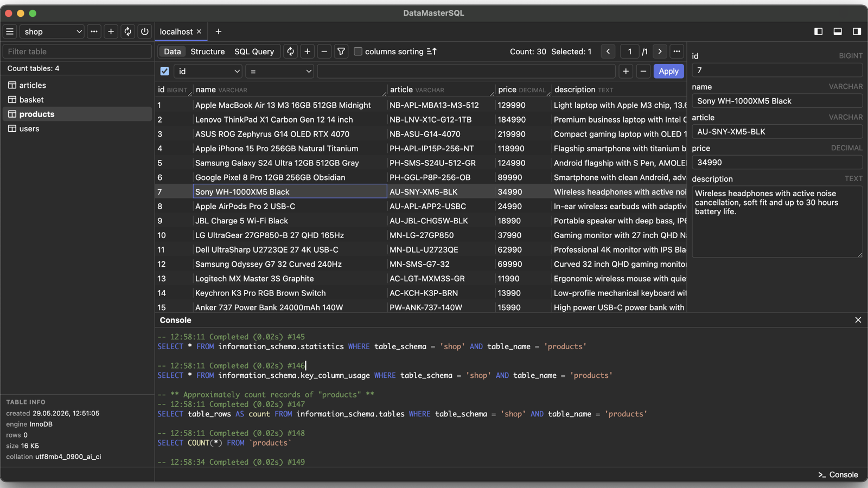Switch to the Data tab
Image resolution: width=868 pixels, height=488 pixels.
(172, 52)
